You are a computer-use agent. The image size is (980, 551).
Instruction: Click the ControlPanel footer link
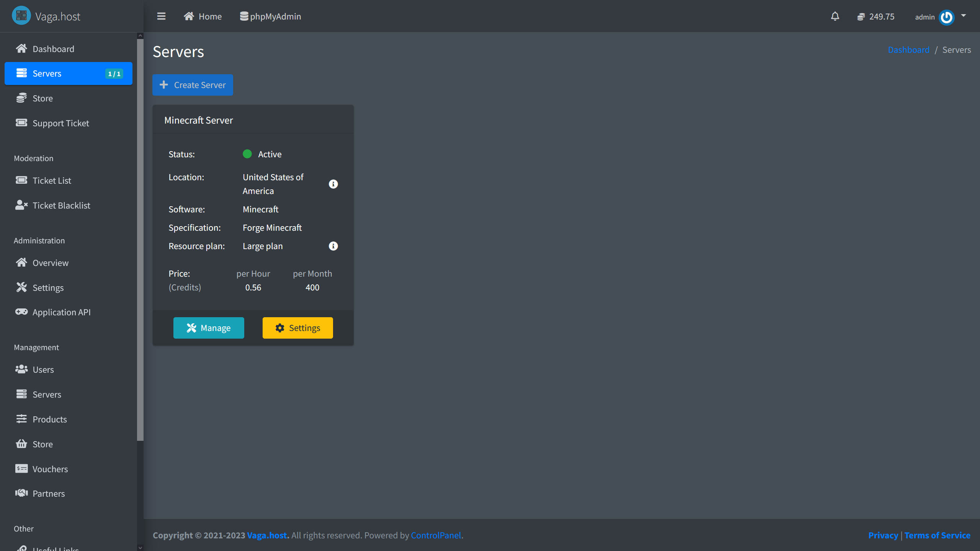coord(436,535)
